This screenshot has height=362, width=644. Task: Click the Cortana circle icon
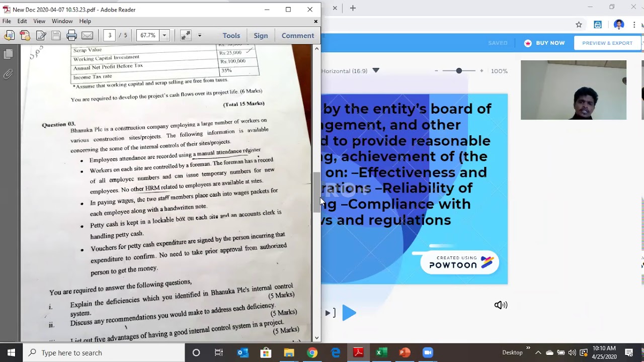pyautogui.click(x=196, y=352)
